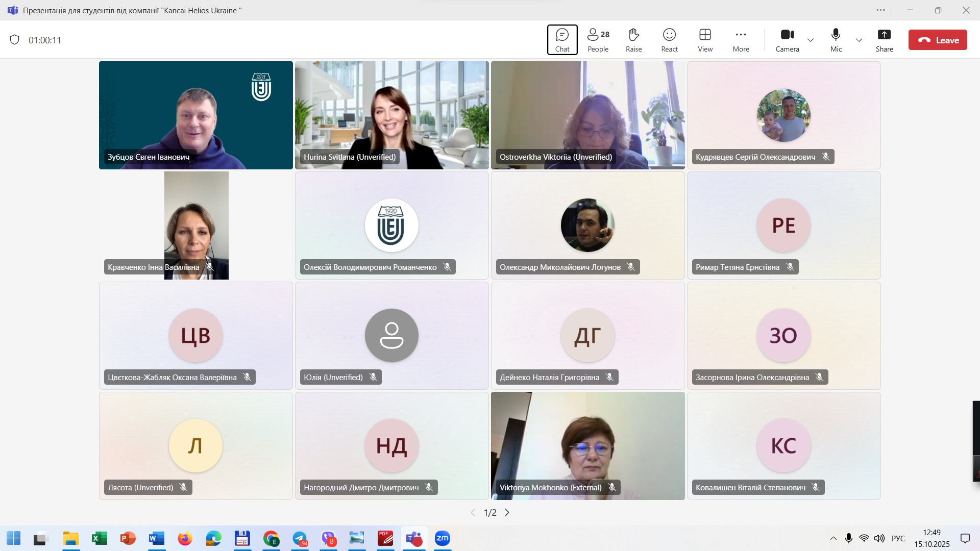Switch input language РУС in taskbar
The image size is (980, 551).
tap(898, 538)
